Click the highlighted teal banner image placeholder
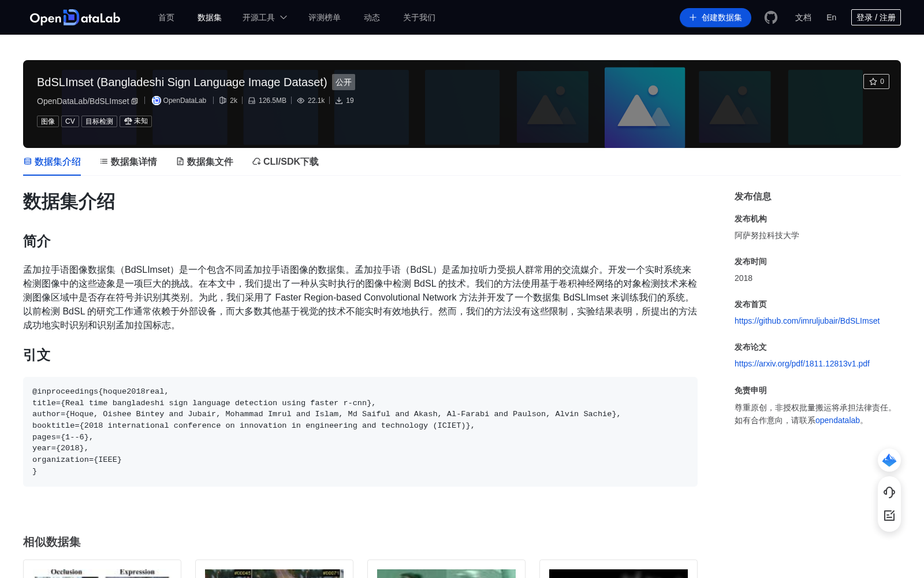This screenshot has width=924, height=578. pos(645,108)
